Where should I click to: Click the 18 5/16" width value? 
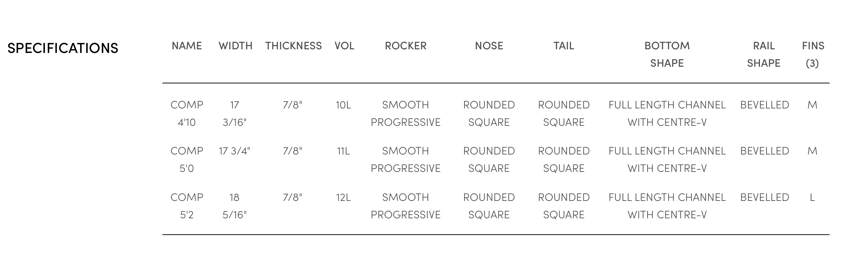pyautogui.click(x=235, y=206)
